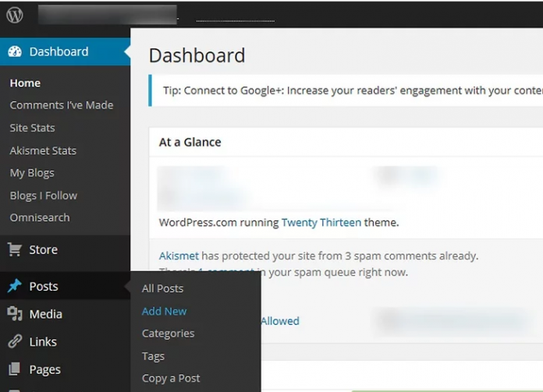Navigate to Akismet Stats
The height and width of the screenshot is (392, 543).
tap(43, 150)
